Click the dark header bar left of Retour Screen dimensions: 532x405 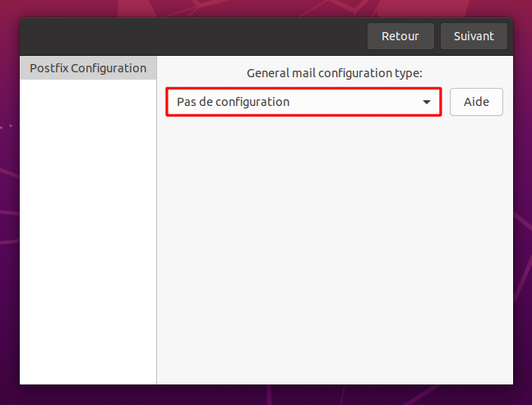(x=193, y=36)
